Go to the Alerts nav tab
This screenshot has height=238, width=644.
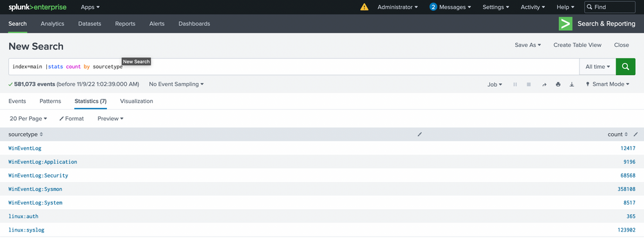(x=157, y=24)
